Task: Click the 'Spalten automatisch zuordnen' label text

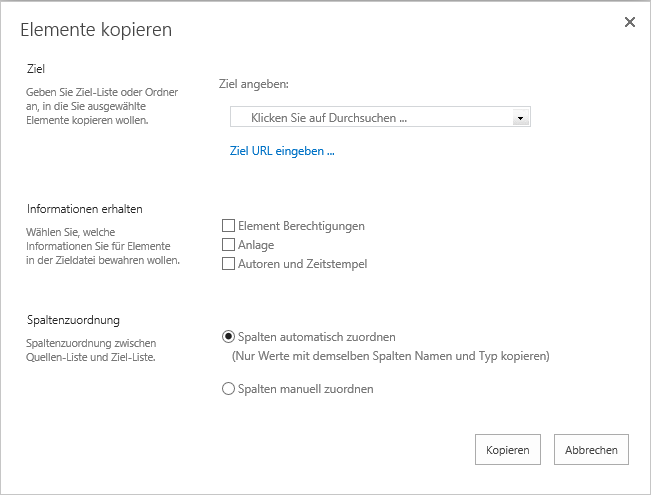Action: click(316, 337)
